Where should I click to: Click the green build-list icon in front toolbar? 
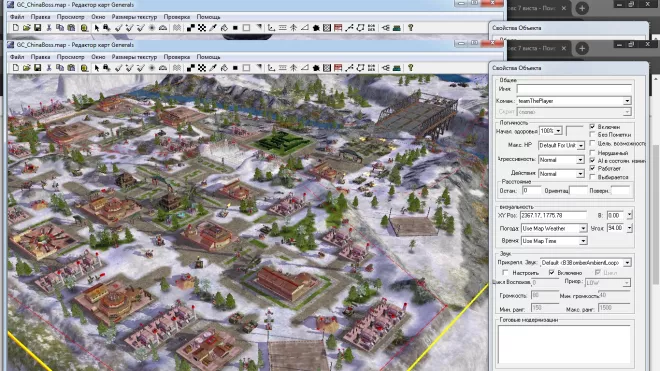(x=397, y=68)
